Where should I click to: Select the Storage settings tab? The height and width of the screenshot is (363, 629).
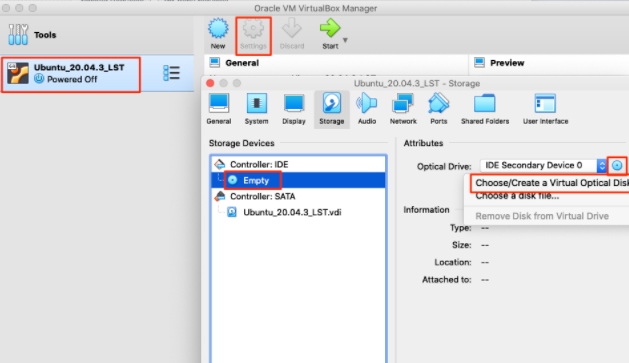[x=331, y=109]
